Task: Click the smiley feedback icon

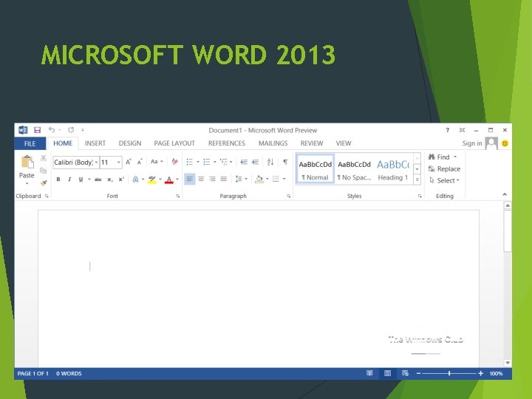Action: point(505,143)
